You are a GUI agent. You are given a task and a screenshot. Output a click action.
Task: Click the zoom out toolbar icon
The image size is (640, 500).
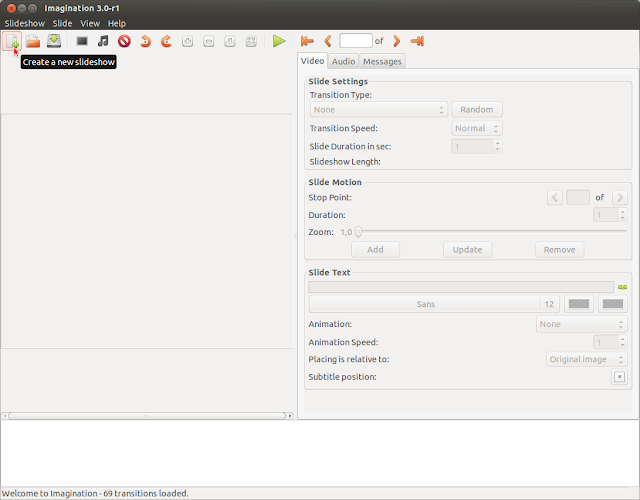(x=209, y=41)
